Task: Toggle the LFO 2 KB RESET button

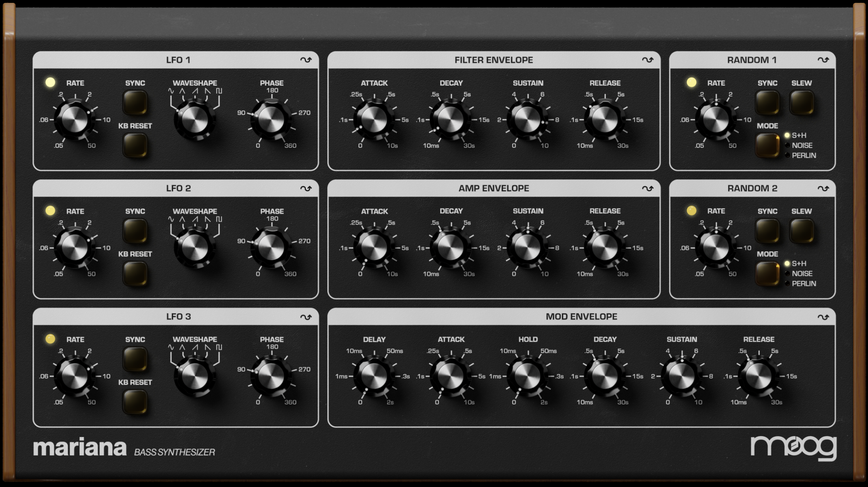Action: click(x=135, y=273)
